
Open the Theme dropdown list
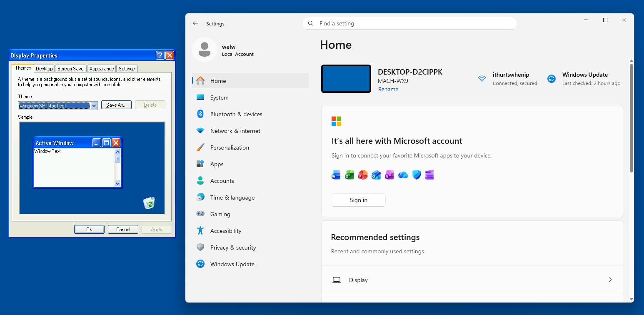point(94,106)
